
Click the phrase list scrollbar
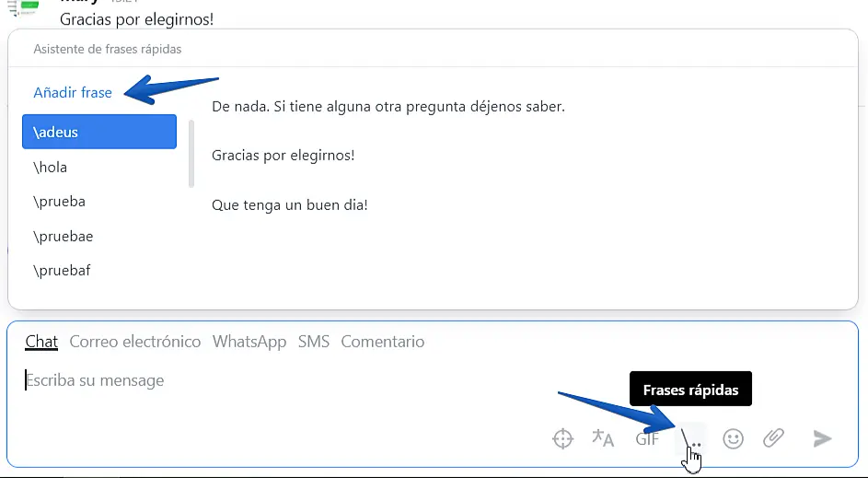coord(191,154)
